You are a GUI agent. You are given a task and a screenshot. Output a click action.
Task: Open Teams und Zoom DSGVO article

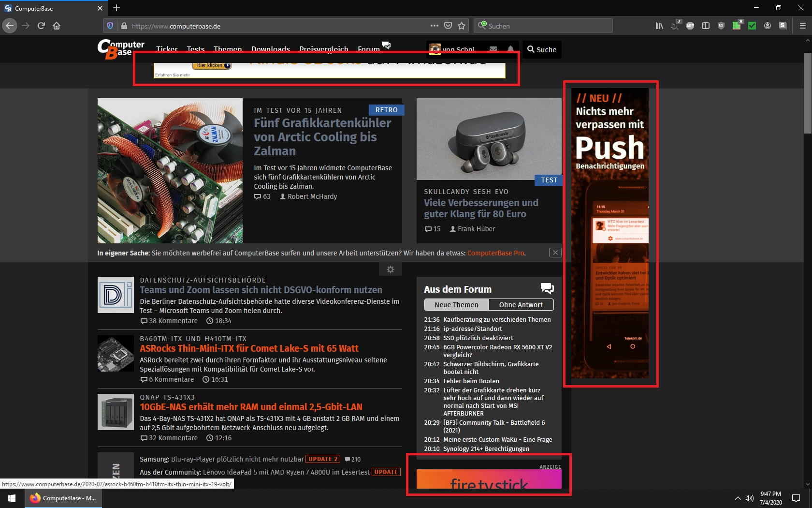(261, 290)
